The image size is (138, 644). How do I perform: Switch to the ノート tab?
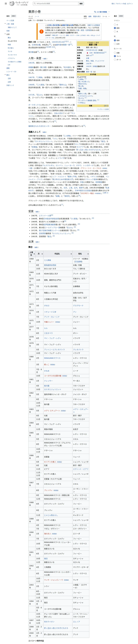[x=37, y=17]
